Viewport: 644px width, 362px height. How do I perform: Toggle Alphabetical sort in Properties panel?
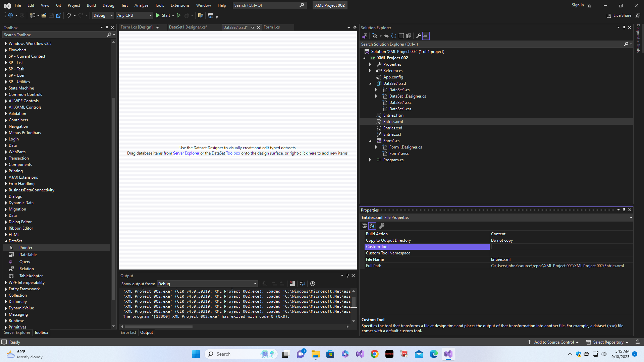pyautogui.click(x=372, y=226)
